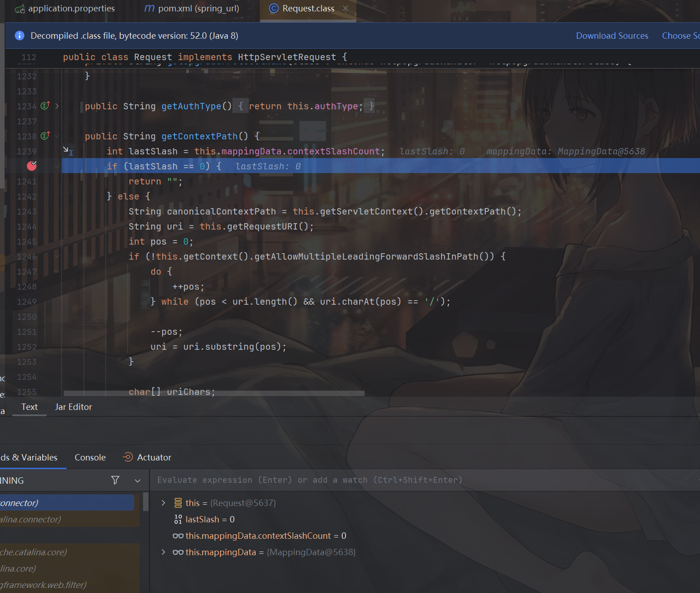Click the info icon in decompiled banner
Screen dimensions: 700x593
click(20, 36)
